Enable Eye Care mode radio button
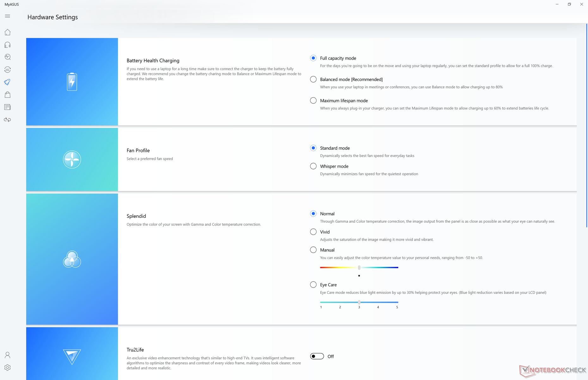 [x=313, y=285]
